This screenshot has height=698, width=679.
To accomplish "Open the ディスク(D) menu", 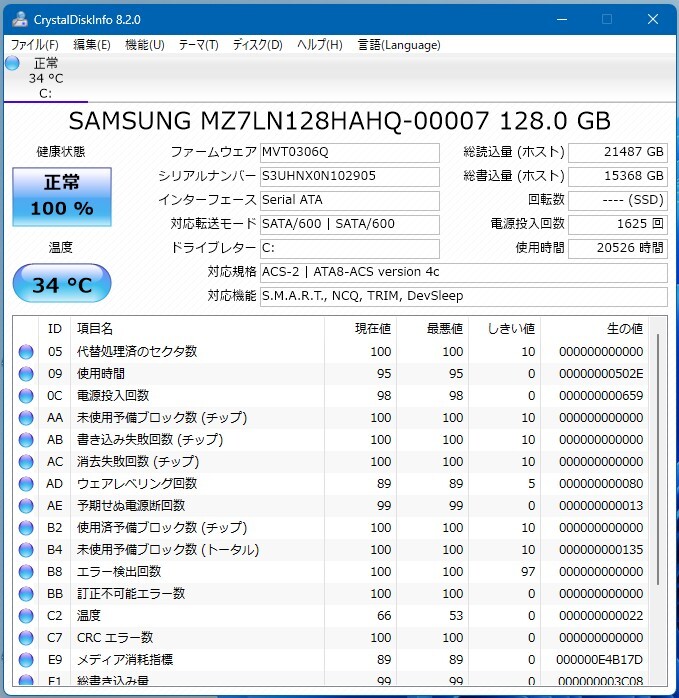I will pos(258,45).
